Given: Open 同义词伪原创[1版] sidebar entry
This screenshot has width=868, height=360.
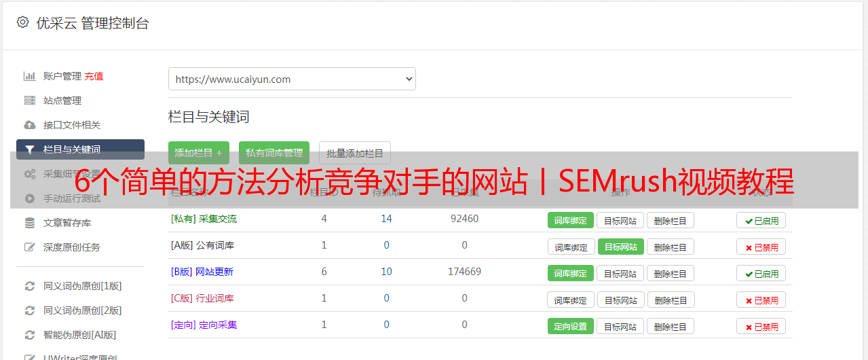Looking at the screenshot, I should point(83,286).
